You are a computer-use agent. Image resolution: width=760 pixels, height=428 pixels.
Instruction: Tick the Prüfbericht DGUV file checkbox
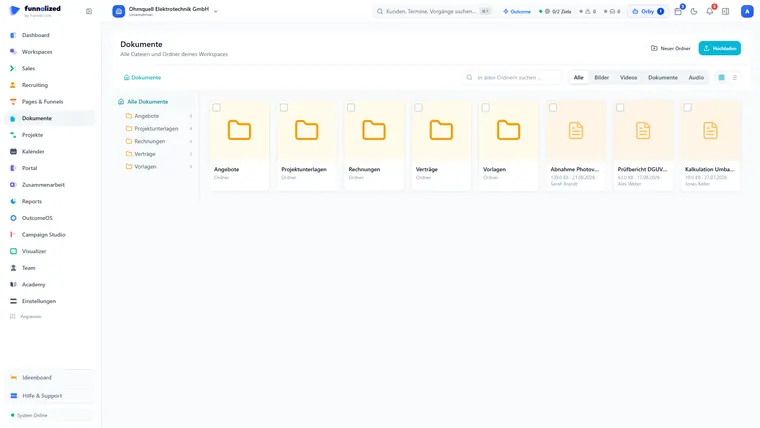pyautogui.click(x=620, y=108)
